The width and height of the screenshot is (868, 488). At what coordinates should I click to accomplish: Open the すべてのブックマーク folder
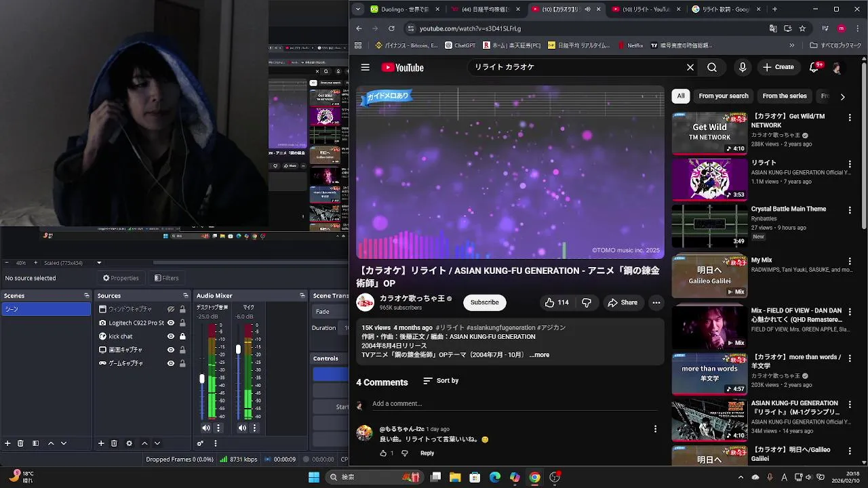coord(835,45)
